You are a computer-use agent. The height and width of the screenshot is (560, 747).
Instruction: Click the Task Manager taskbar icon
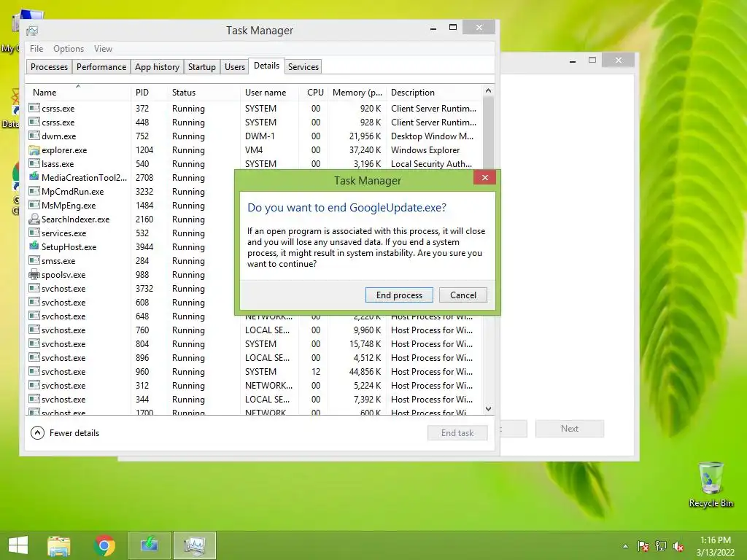[x=194, y=545]
